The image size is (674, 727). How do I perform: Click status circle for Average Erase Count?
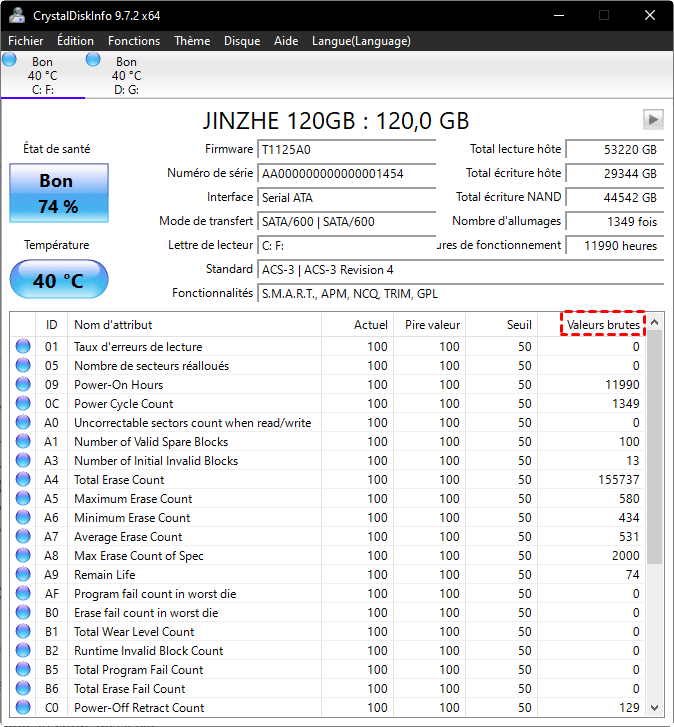tap(23, 536)
